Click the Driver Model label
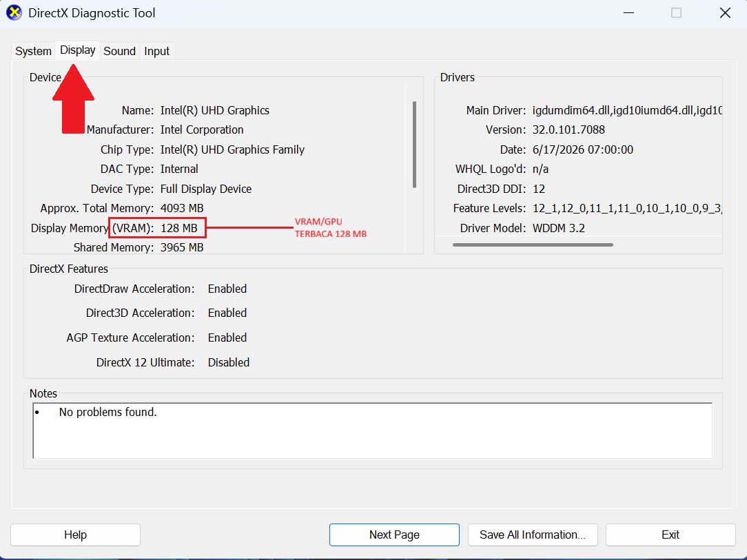Image resolution: width=747 pixels, height=560 pixels. 493,228
